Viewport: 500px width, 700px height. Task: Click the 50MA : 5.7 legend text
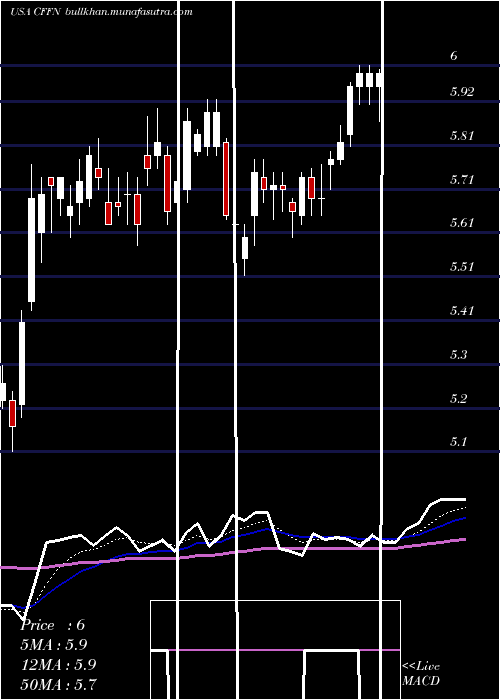58,684
